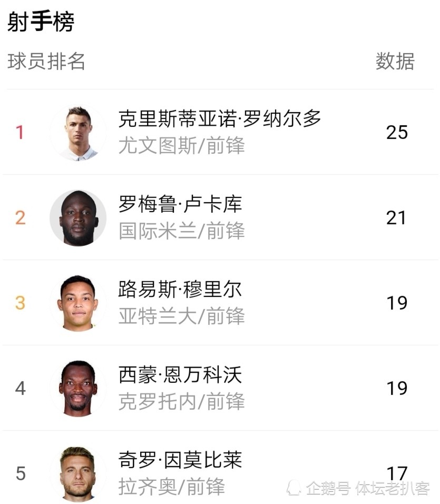Select team label 尤文图斯/前锋
The width and height of the screenshot is (440, 504).
182,145
